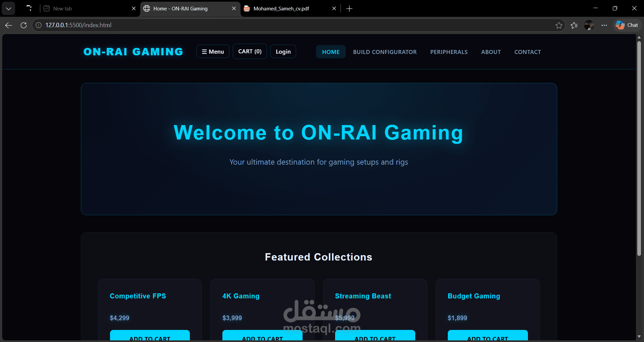Click the Streaming Beast card title
The height and width of the screenshot is (342, 644).
pyautogui.click(x=363, y=296)
